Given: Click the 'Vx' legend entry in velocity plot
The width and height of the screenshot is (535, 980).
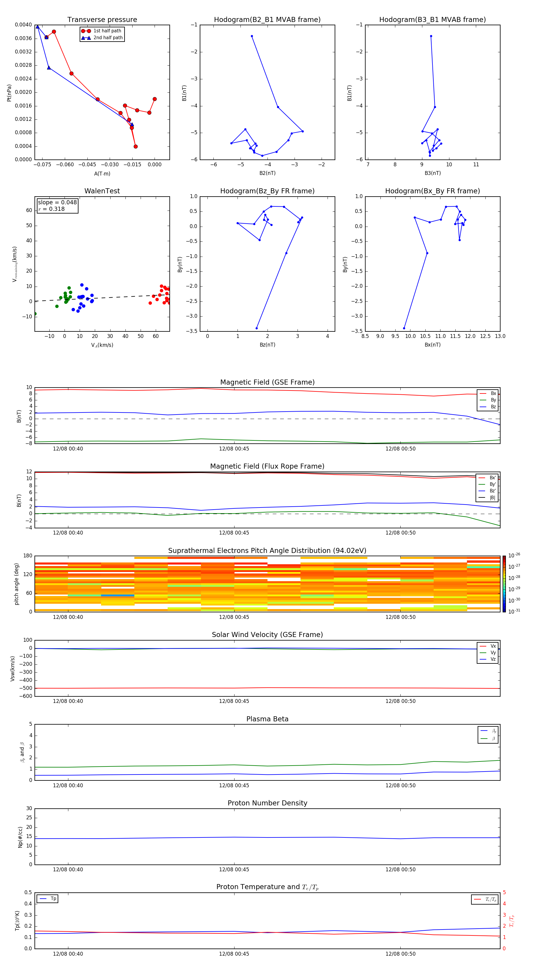Looking at the screenshot, I should (x=488, y=646).
